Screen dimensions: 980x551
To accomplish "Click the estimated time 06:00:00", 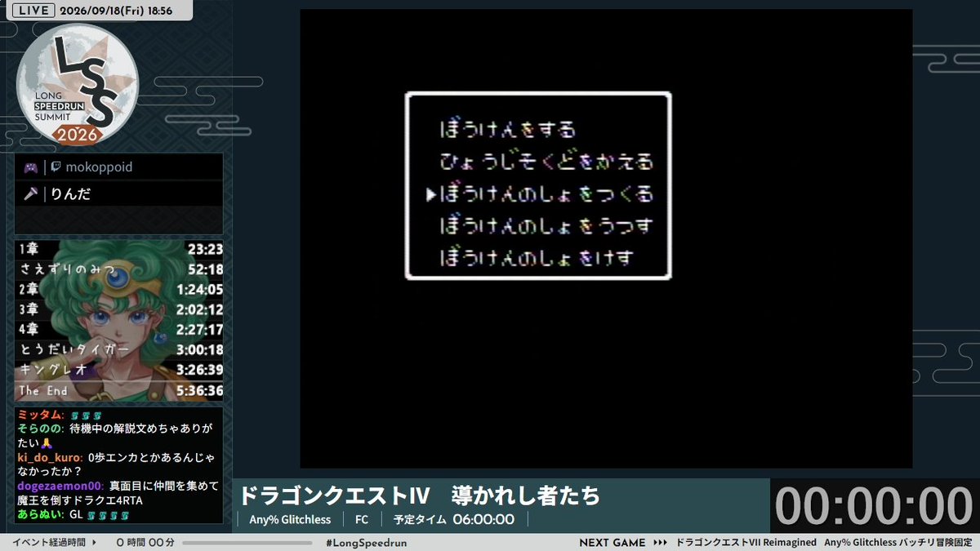I will (x=483, y=520).
